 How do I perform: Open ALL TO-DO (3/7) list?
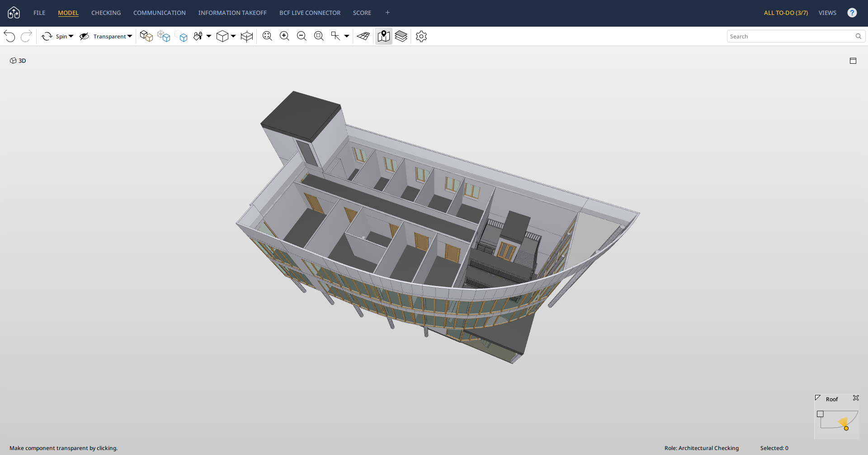click(x=786, y=13)
